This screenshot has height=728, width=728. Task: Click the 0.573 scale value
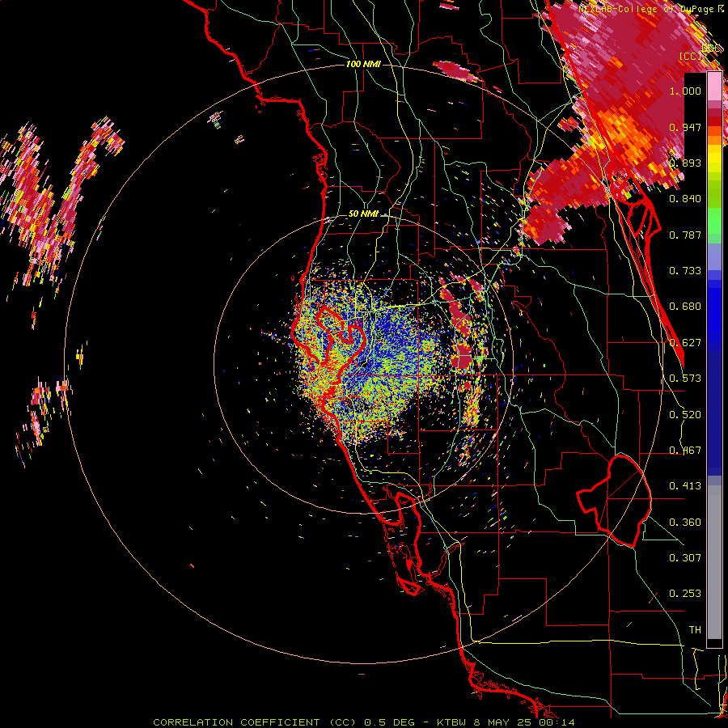(685, 379)
